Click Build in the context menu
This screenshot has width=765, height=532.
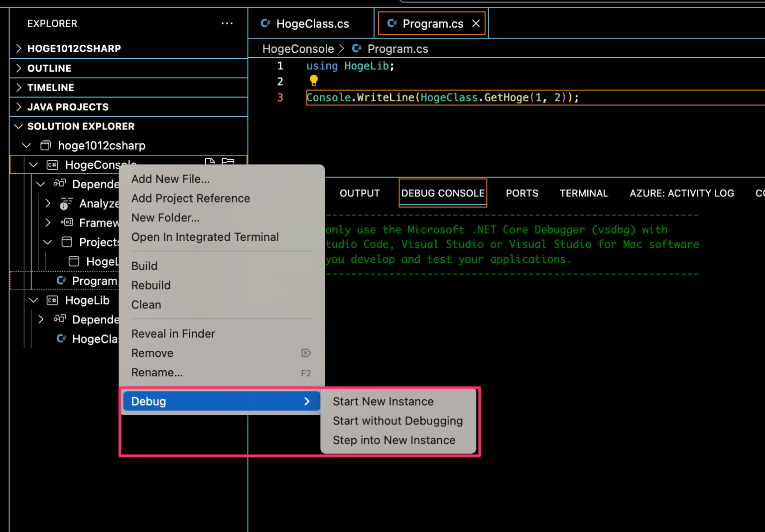[x=144, y=266]
